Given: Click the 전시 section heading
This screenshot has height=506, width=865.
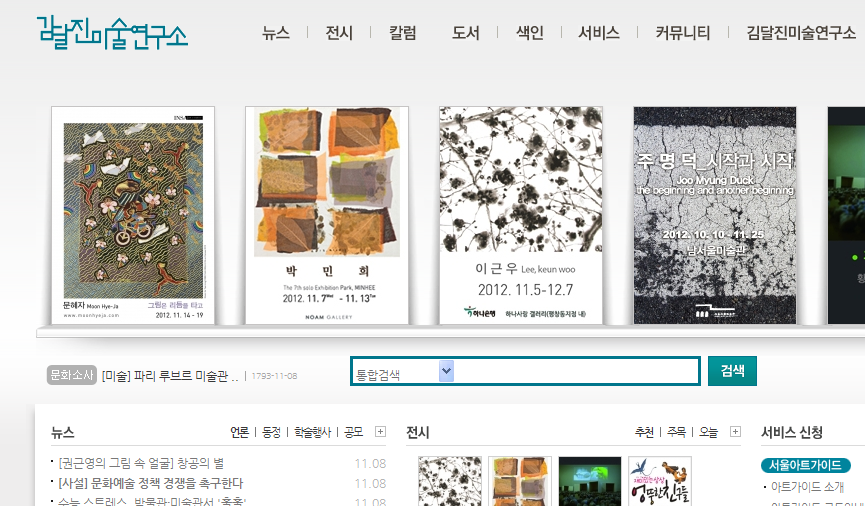Looking at the screenshot, I should click(418, 432).
